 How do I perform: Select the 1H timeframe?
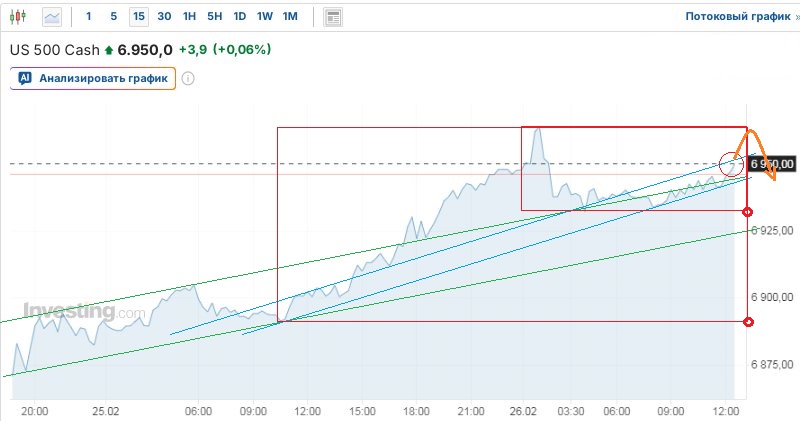(190, 17)
